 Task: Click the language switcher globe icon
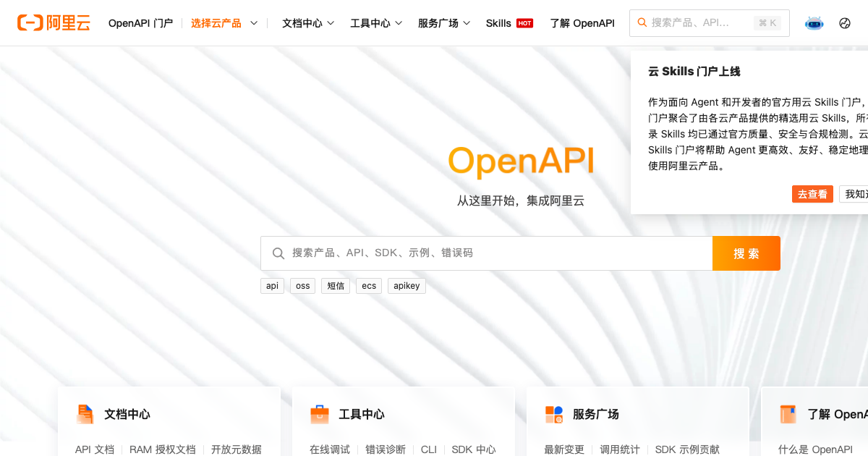[845, 22]
